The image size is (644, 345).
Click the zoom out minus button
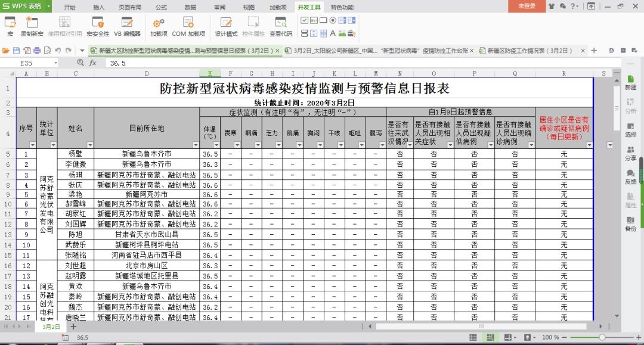(565, 337)
